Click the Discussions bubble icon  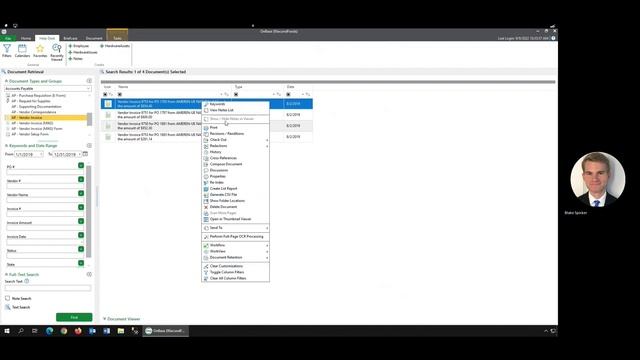click(206, 170)
